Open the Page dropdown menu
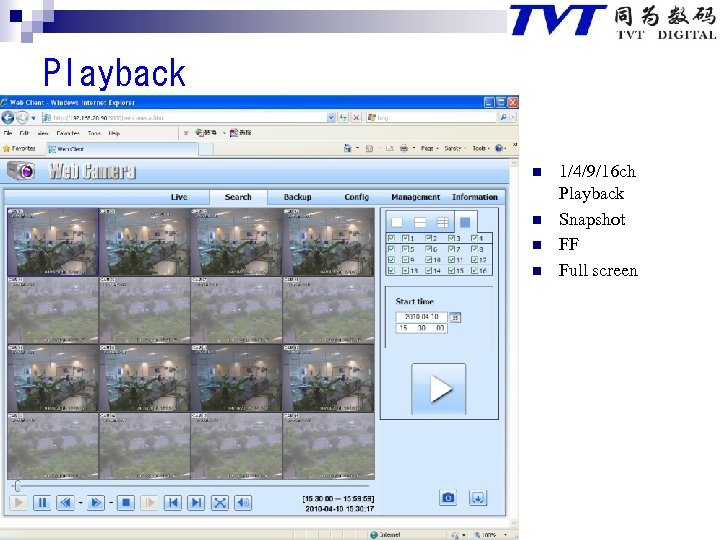720x540 pixels. click(x=429, y=148)
